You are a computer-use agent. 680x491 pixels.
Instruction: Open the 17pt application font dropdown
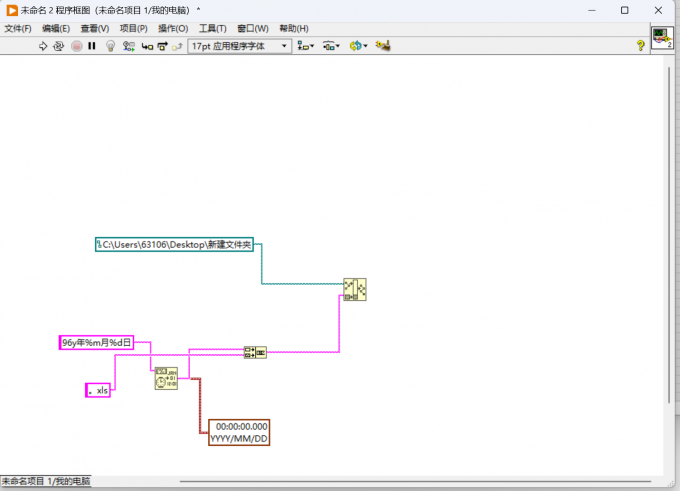click(x=239, y=46)
